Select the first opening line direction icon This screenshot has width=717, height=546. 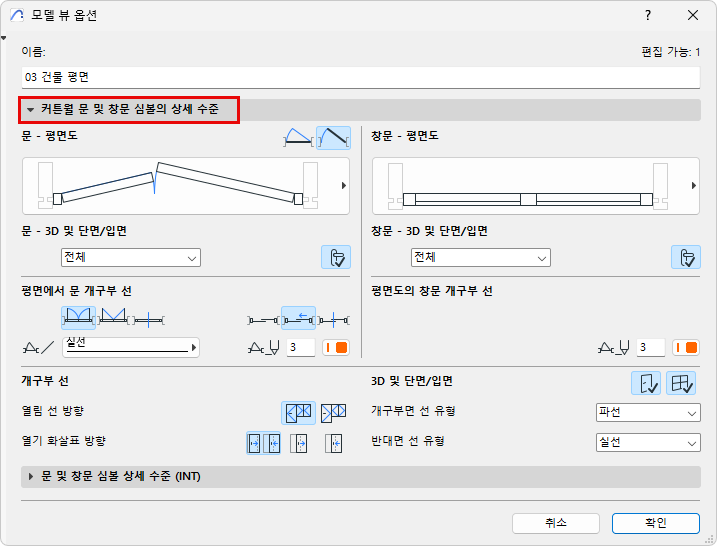[299, 411]
